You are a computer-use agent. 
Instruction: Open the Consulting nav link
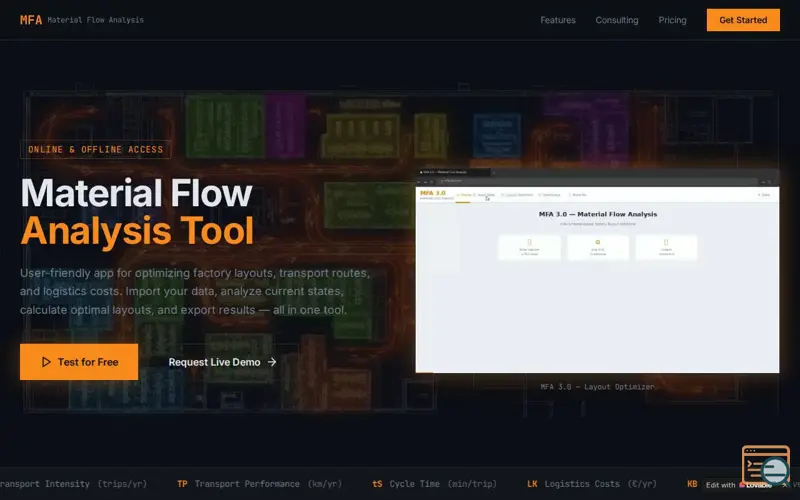pos(616,20)
